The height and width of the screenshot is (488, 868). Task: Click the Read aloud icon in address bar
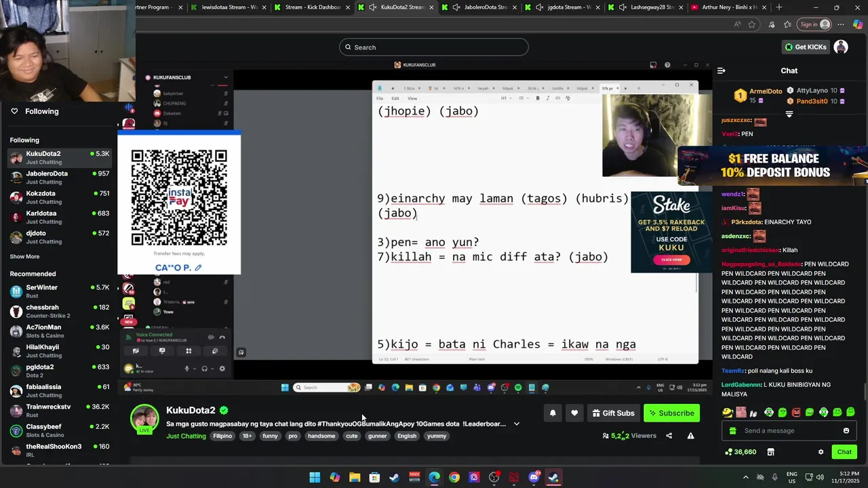(x=737, y=24)
